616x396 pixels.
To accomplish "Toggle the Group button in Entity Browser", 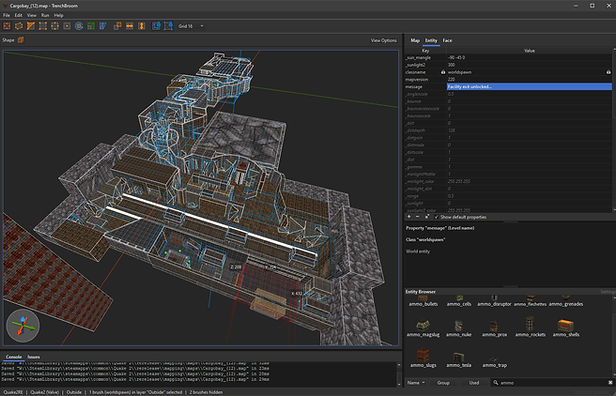I will point(443,382).
